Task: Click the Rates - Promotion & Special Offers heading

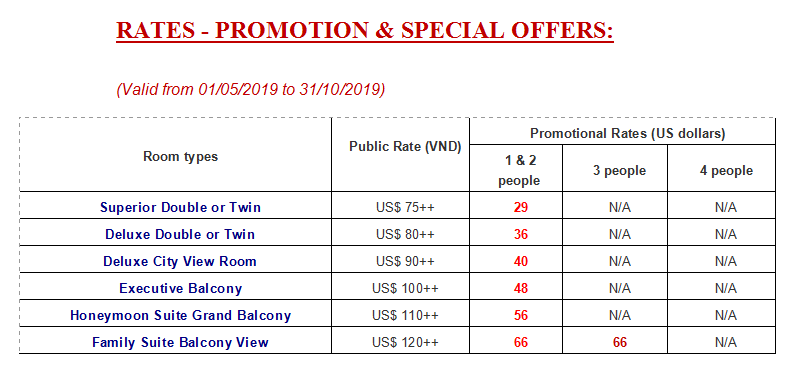Action: 365,31
